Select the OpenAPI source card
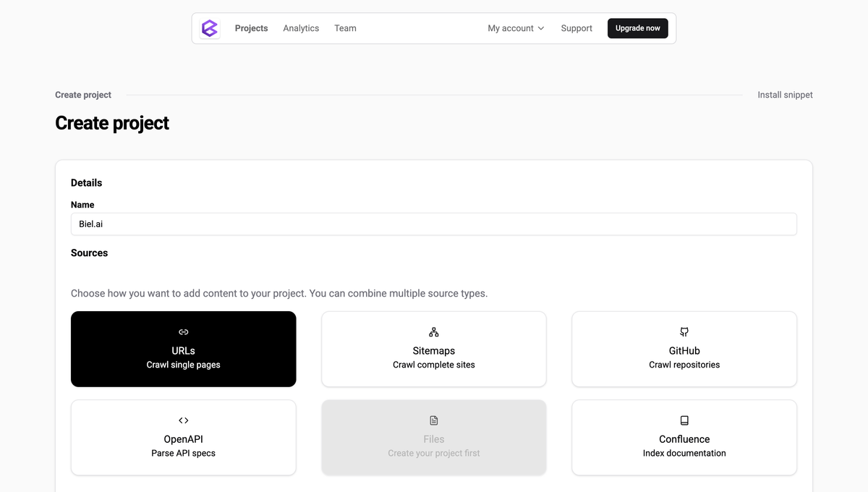 (183, 437)
